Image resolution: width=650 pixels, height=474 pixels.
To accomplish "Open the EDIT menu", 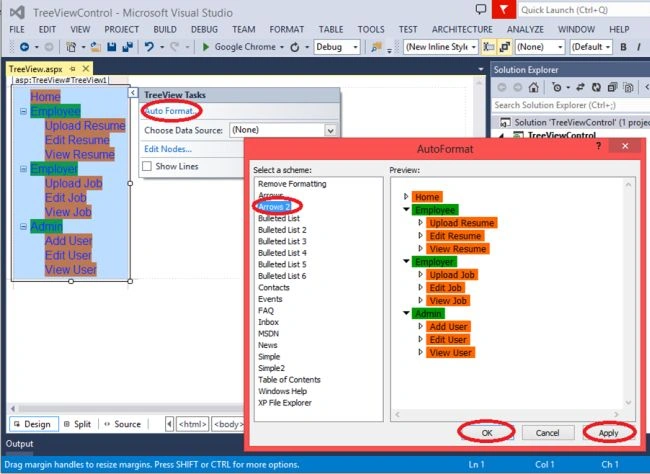I will point(47,29).
